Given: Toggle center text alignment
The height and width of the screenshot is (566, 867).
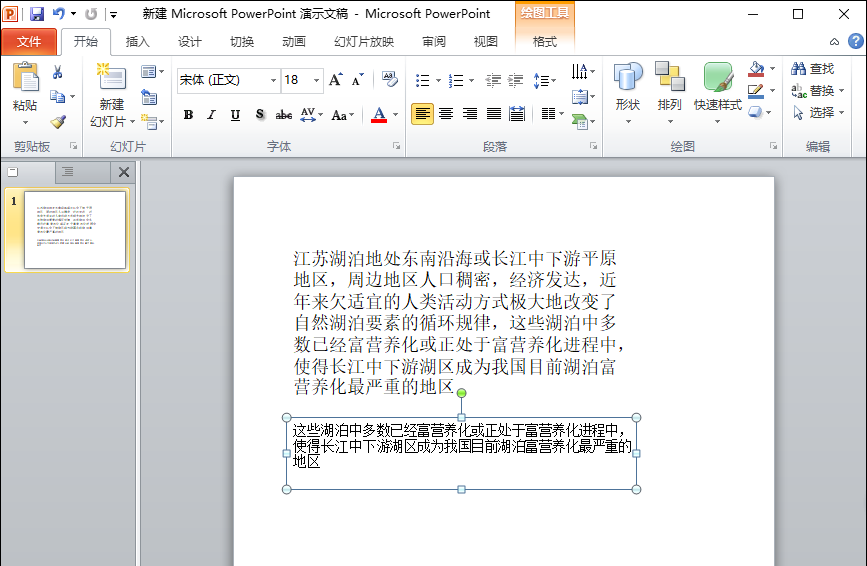Looking at the screenshot, I should [446, 114].
